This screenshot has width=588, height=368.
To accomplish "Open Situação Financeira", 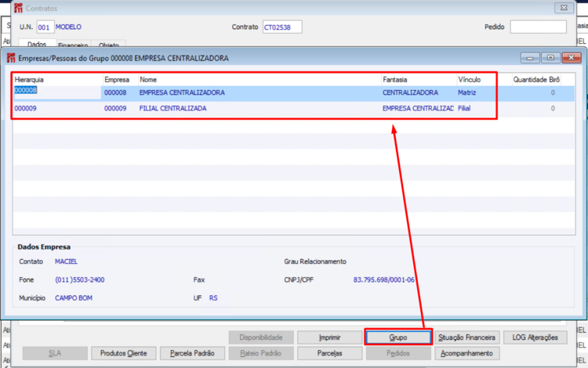I will (467, 337).
